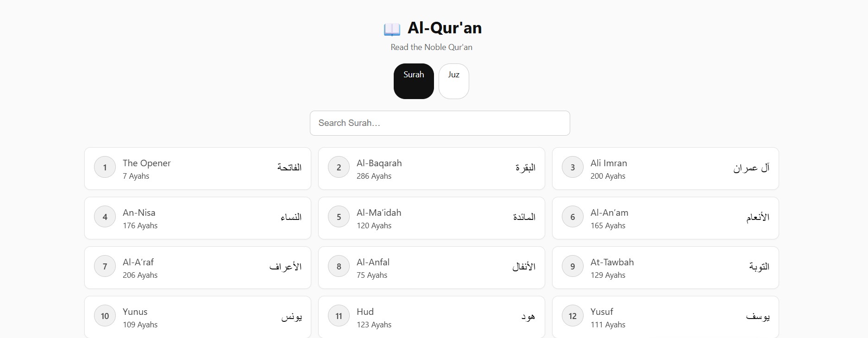The image size is (868, 338).
Task: Click the circled 1 beside The Opener
Action: pos(105,168)
